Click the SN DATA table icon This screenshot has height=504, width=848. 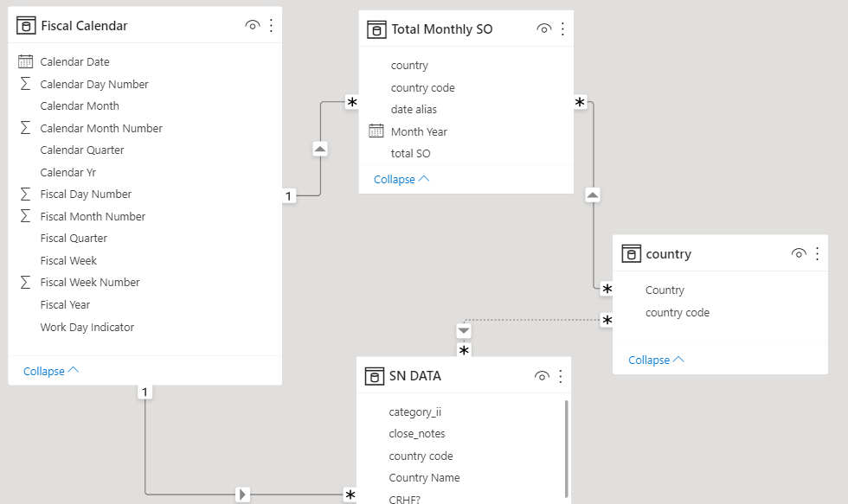pos(374,376)
